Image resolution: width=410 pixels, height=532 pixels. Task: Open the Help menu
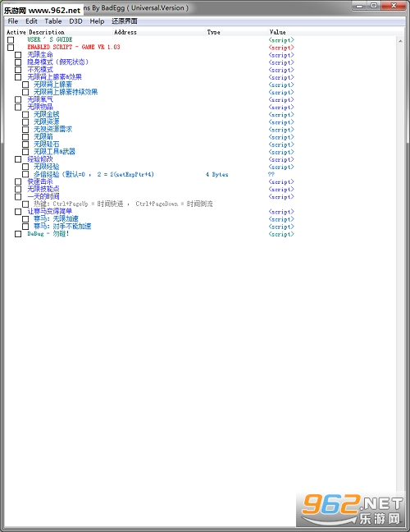[97, 21]
